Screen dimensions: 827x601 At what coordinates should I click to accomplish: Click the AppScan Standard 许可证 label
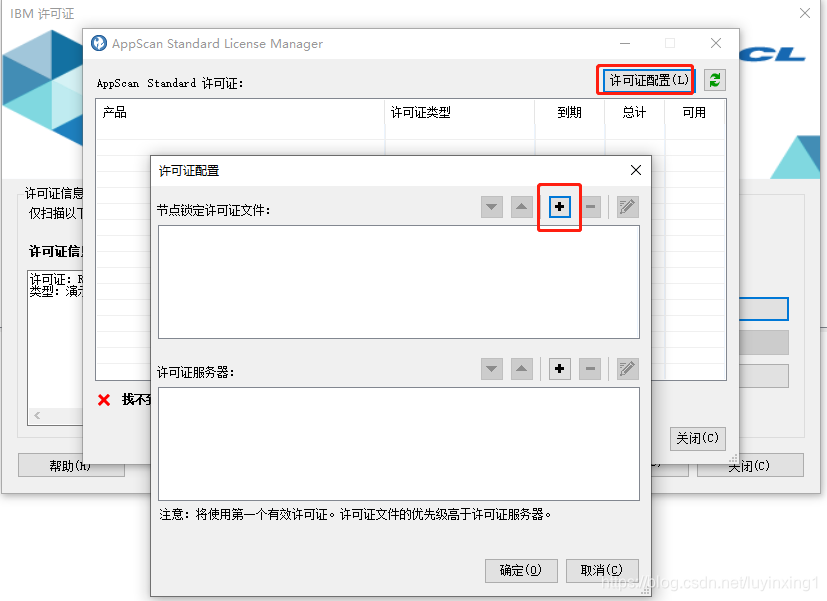point(170,83)
